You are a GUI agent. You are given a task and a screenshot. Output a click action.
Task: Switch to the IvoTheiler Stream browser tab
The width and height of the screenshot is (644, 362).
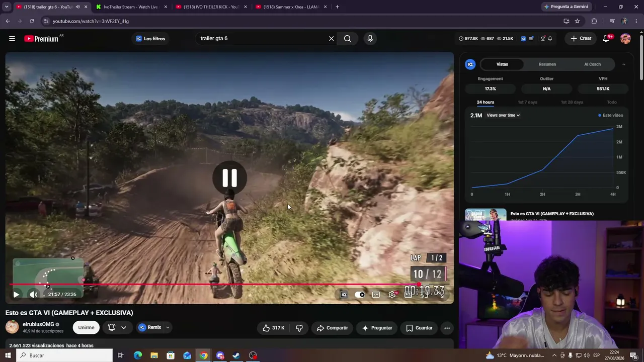[132, 7]
